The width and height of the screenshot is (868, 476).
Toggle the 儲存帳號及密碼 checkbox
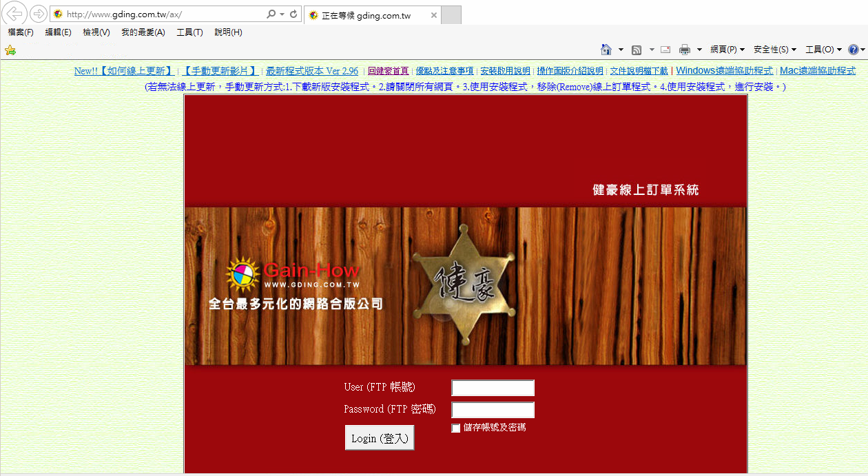(x=455, y=428)
